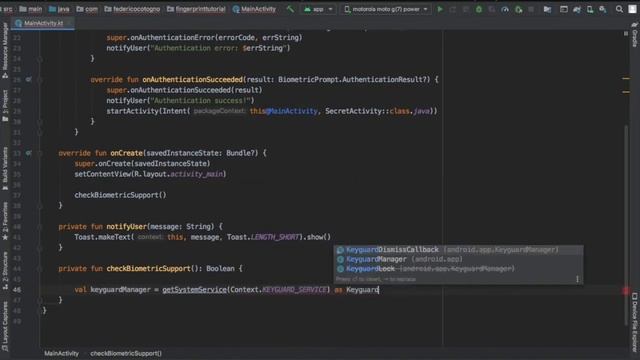Open the Build Variants tool window
Screen dimensions: 640x360
(5, 168)
